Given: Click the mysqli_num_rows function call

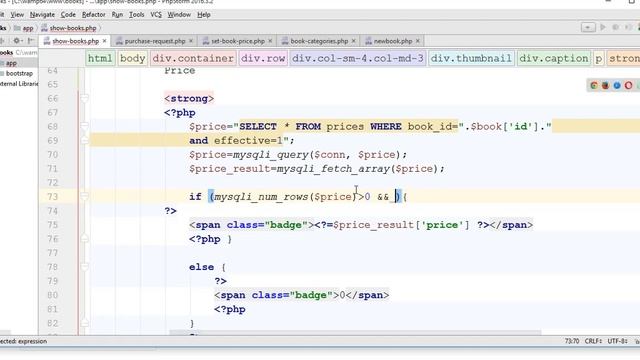Looking at the screenshot, I should click(x=261, y=197).
